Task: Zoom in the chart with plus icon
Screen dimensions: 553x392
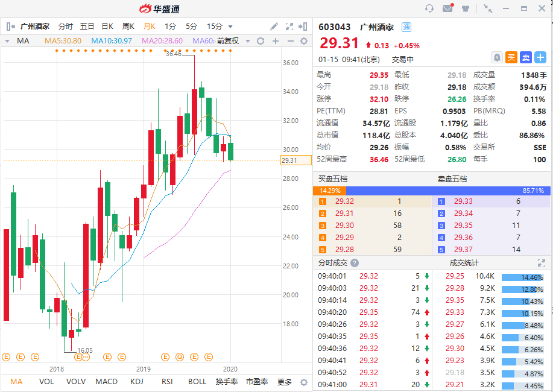Action: pyautogui.click(x=276, y=41)
